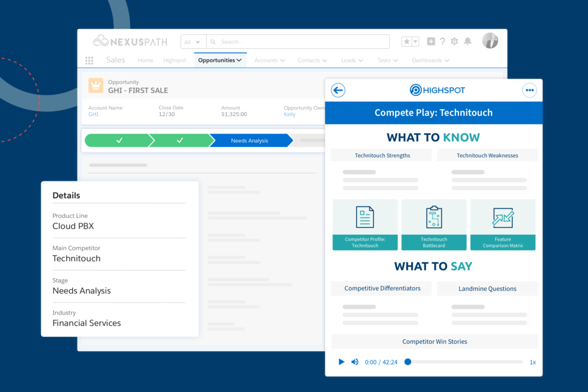The width and height of the screenshot is (588, 392).
Task: Click the $1,325.00 amount value
Action: [234, 114]
